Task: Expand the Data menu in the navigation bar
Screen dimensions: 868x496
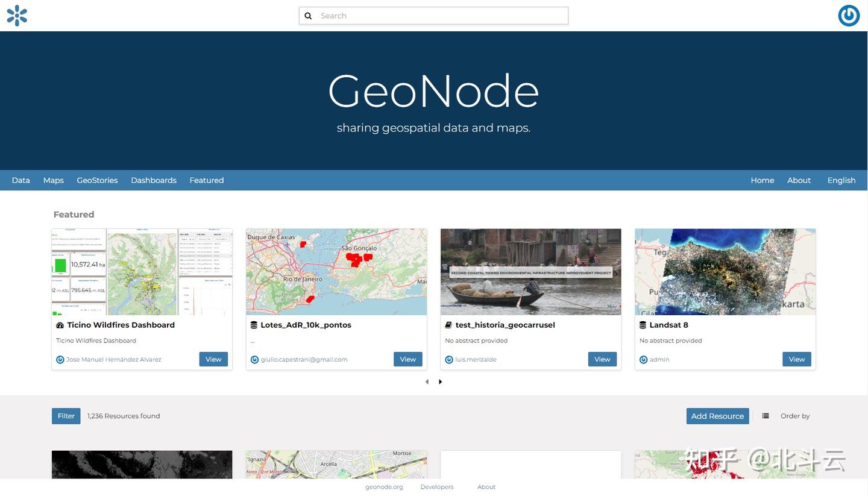Action: coord(20,180)
